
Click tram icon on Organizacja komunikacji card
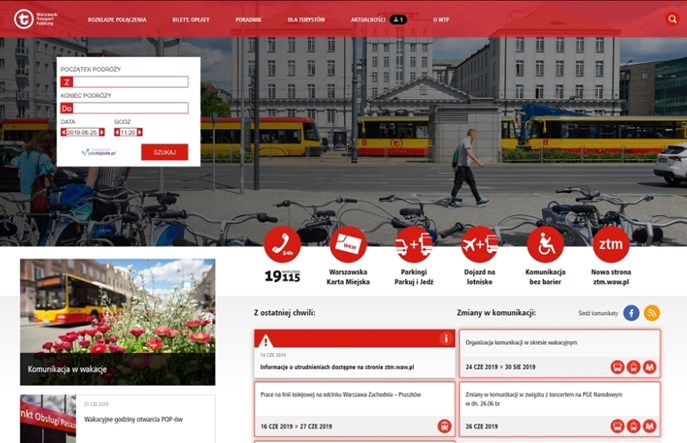click(634, 367)
